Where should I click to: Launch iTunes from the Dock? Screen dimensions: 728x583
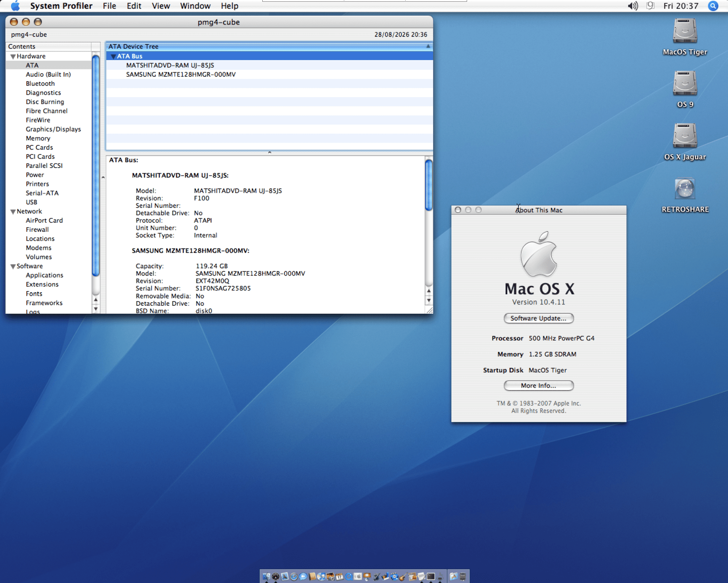click(321, 576)
